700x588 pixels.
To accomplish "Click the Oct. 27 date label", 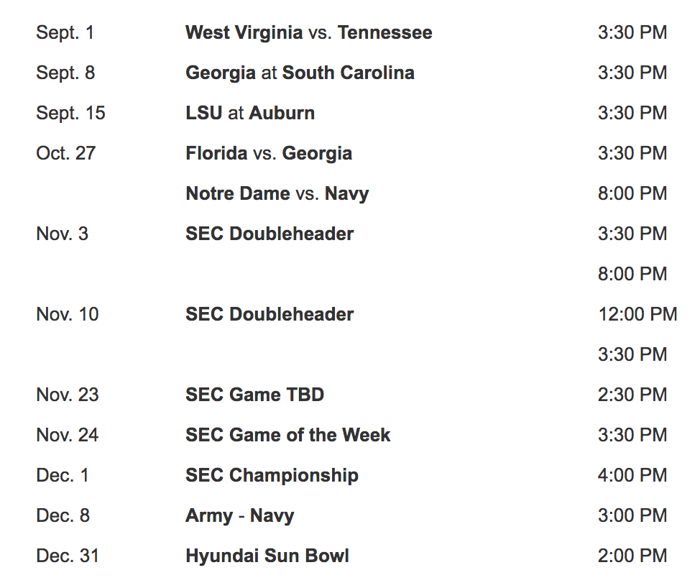I will click(x=66, y=153).
